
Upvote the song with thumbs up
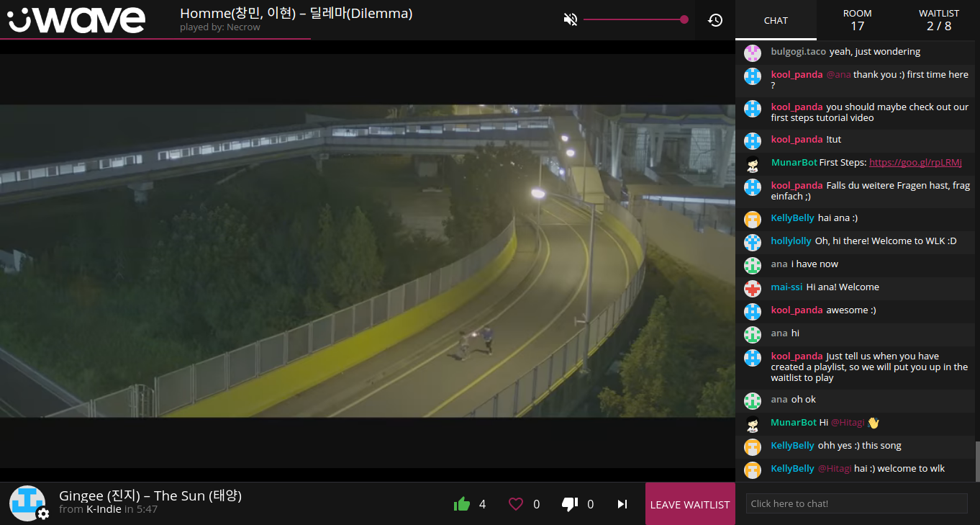coord(462,504)
